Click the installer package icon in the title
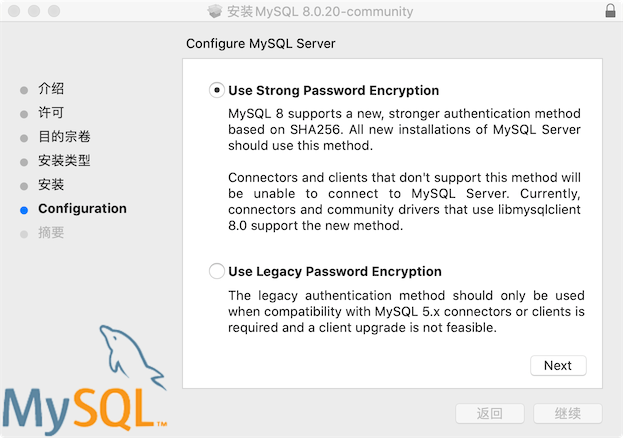 (215, 11)
